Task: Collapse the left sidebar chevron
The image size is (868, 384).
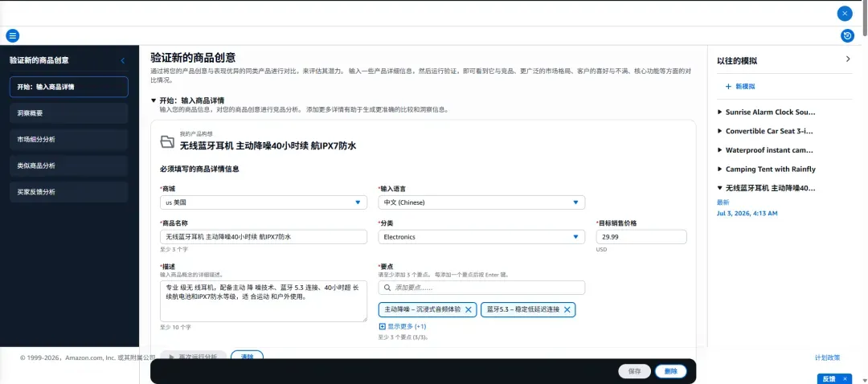Action: point(123,60)
